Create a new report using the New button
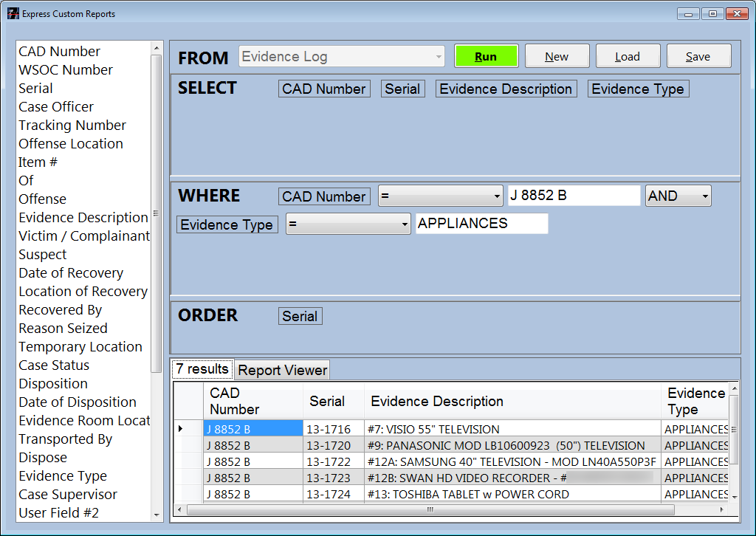 [557, 55]
